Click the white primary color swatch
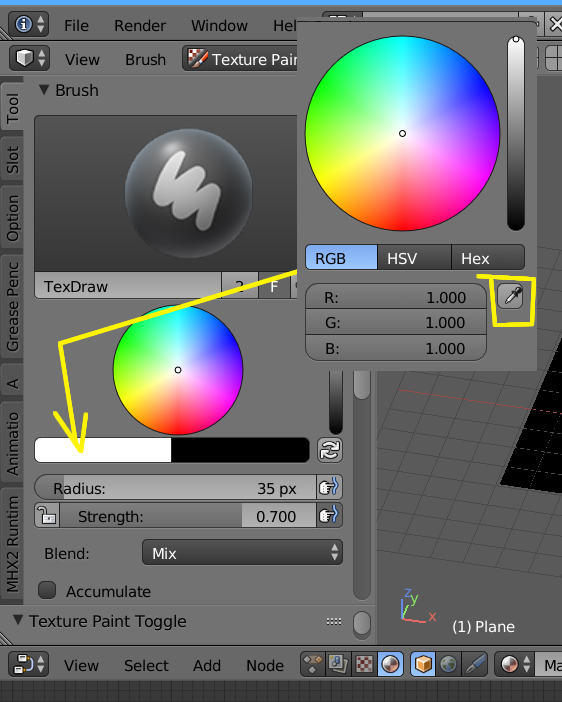 (x=103, y=450)
